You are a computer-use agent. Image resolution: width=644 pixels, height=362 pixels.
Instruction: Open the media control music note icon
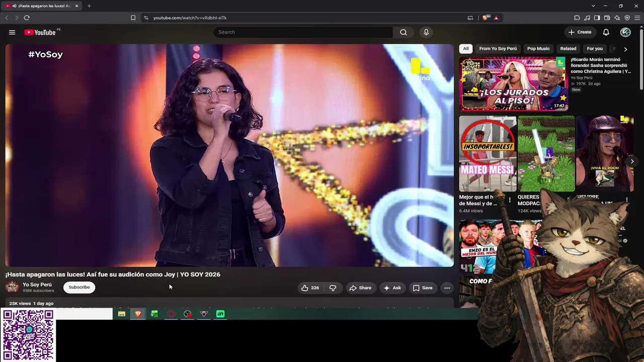point(587,18)
